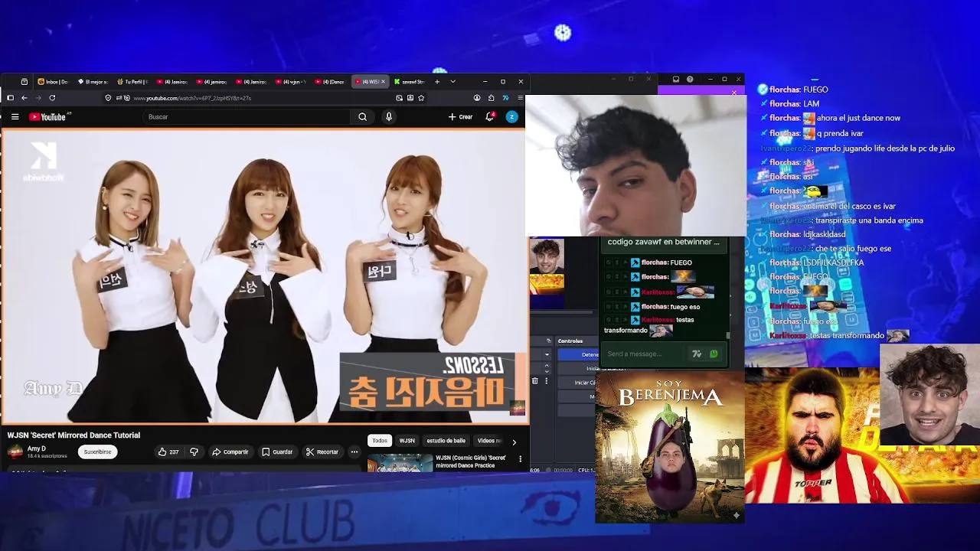Open more actions menu beside Recortar
Screen dimensions: 980x551
pos(354,452)
